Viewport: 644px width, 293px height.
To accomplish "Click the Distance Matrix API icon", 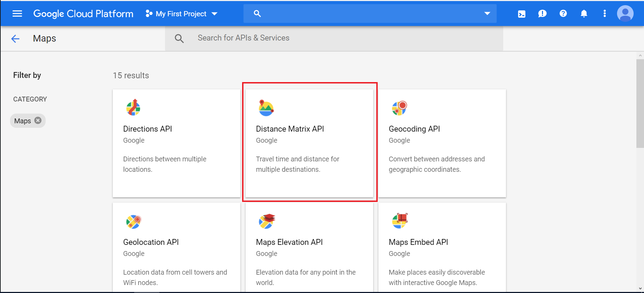I will pos(266,108).
